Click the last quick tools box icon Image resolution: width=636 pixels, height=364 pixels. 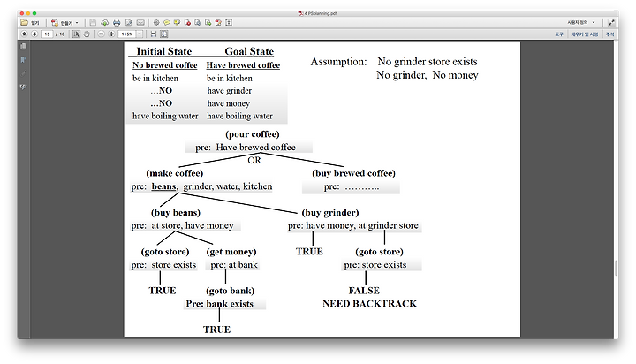[x=229, y=23]
